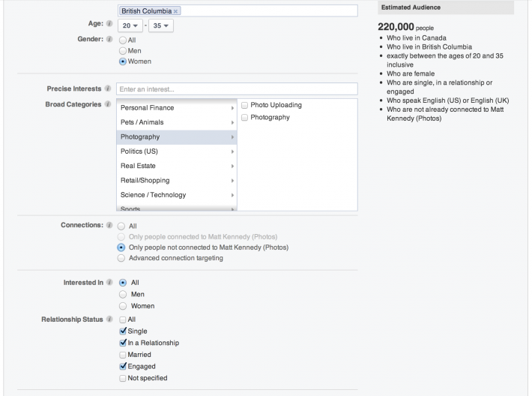Click the Estimated Audience header
The width and height of the screenshot is (532, 396).
point(446,7)
